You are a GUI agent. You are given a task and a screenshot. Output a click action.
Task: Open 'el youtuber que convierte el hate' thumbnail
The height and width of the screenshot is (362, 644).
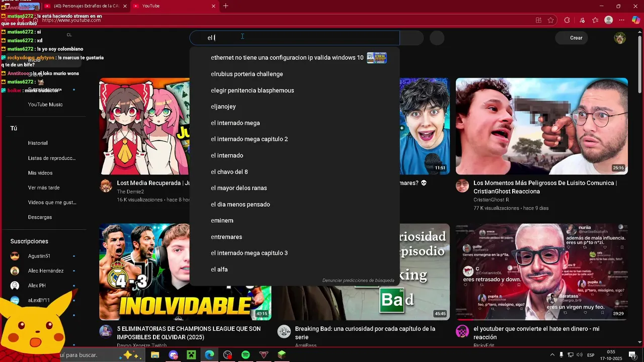tap(542, 272)
